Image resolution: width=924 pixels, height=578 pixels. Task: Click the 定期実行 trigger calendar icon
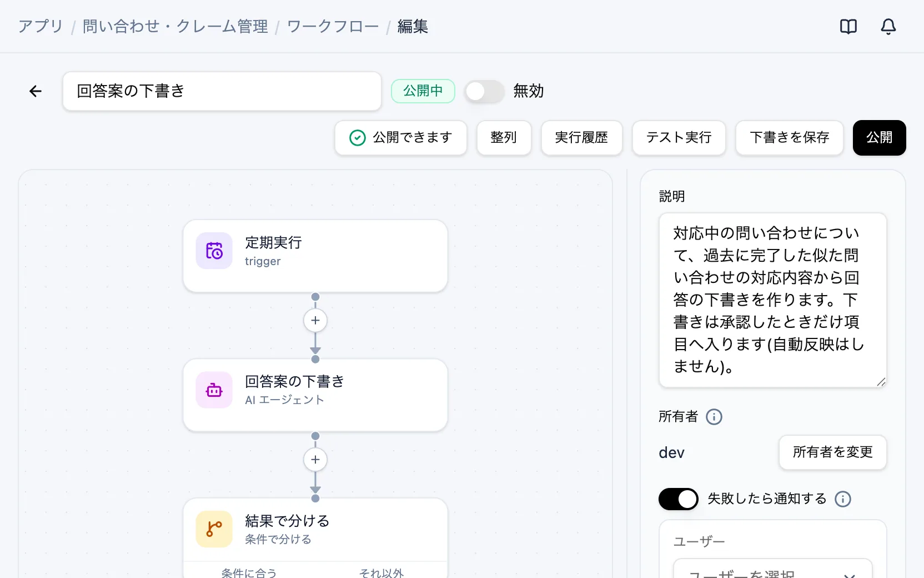click(x=214, y=251)
